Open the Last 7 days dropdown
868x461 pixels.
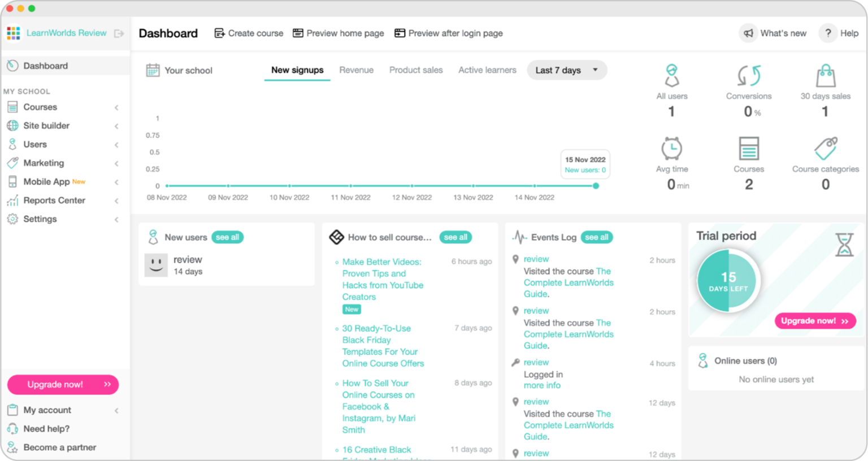566,69
